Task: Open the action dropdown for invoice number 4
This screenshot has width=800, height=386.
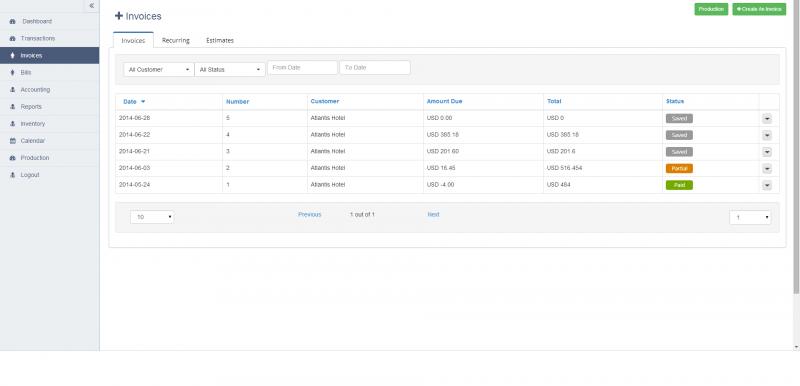Action: click(767, 136)
